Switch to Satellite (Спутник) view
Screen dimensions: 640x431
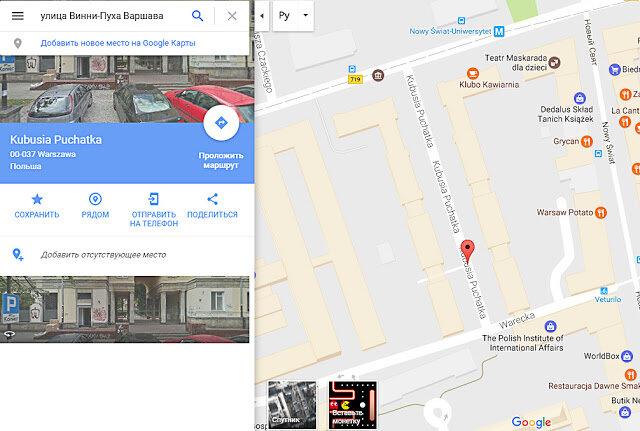point(292,404)
